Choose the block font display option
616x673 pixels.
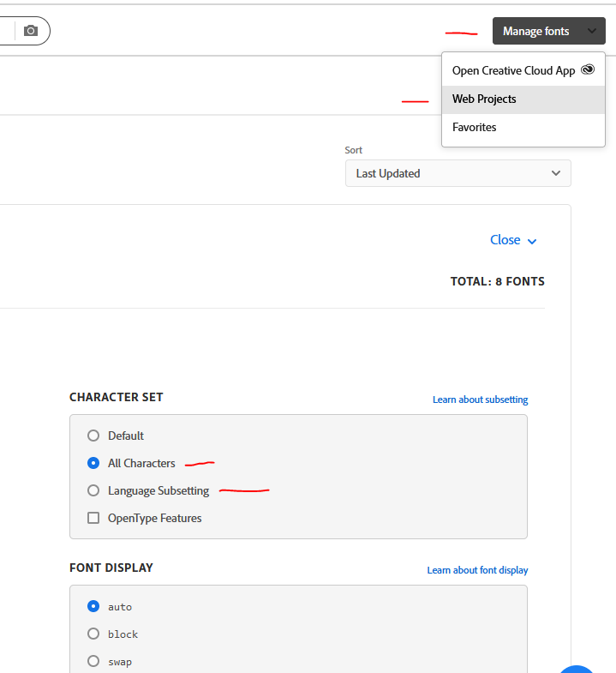[x=93, y=634]
